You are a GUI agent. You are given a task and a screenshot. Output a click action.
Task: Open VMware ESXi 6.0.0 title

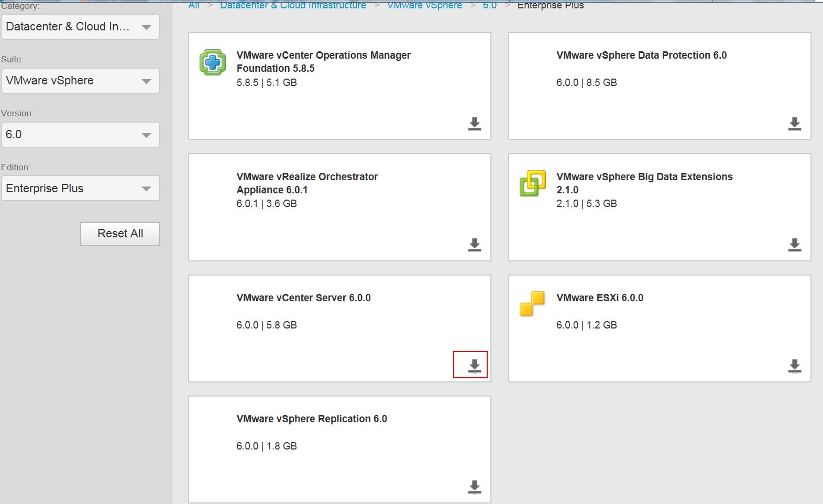pos(600,298)
